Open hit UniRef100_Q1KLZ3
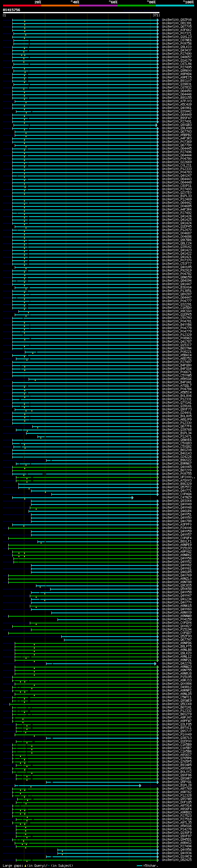This screenshot has width=197, height=868. 177,37
